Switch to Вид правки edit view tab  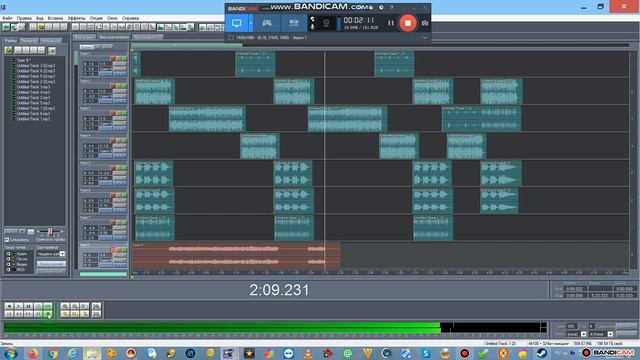(x=84, y=37)
